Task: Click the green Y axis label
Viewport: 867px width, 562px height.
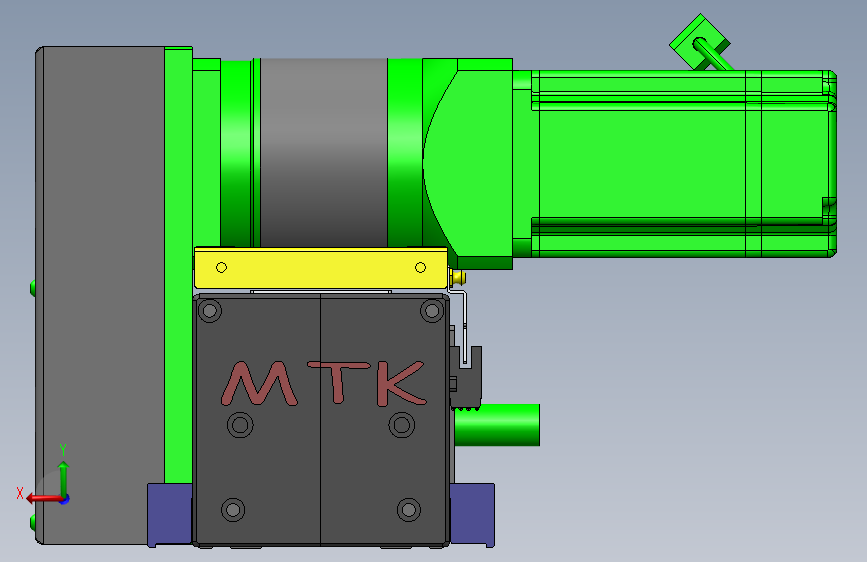Action: click(x=63, y=449)
